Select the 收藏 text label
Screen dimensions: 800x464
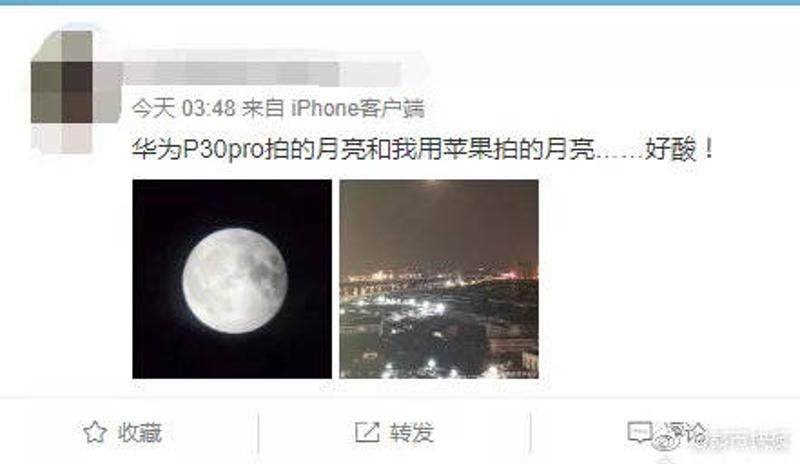(140, 433)
